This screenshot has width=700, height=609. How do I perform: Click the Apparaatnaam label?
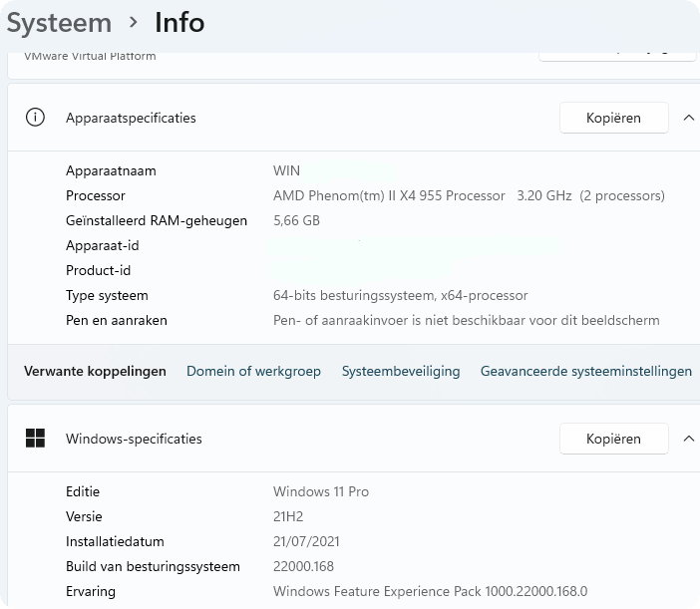pyautogui.click(x=111, y=170)
